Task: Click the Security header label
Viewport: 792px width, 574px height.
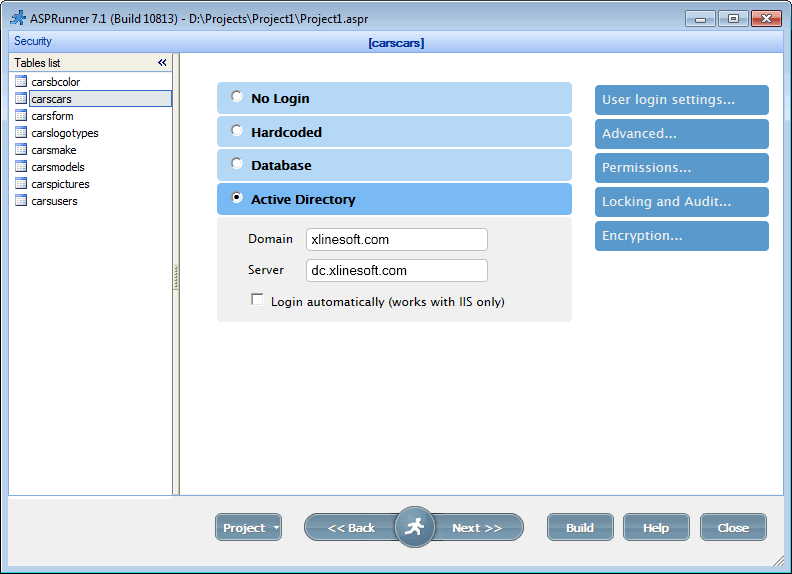Action: (33, 41)
